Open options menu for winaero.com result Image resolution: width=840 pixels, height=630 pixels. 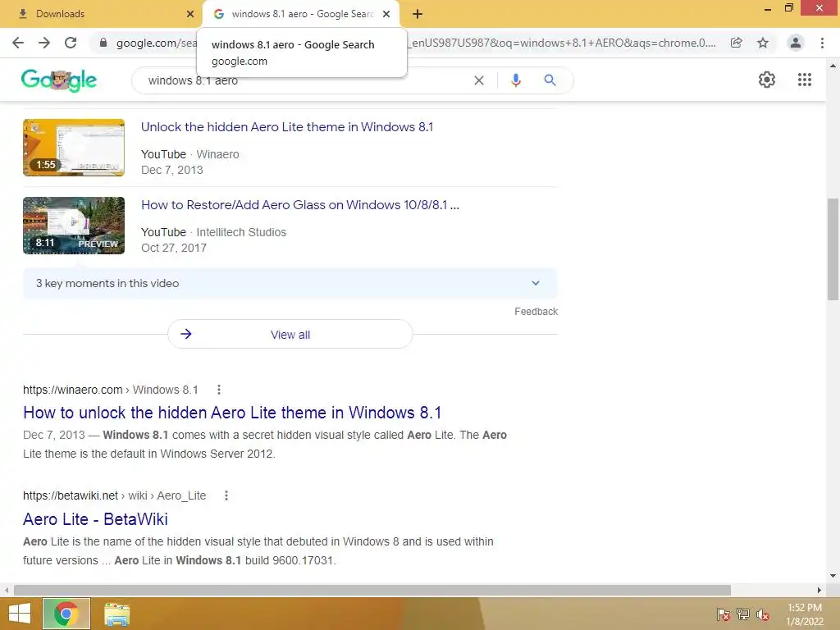pos(218,390)
